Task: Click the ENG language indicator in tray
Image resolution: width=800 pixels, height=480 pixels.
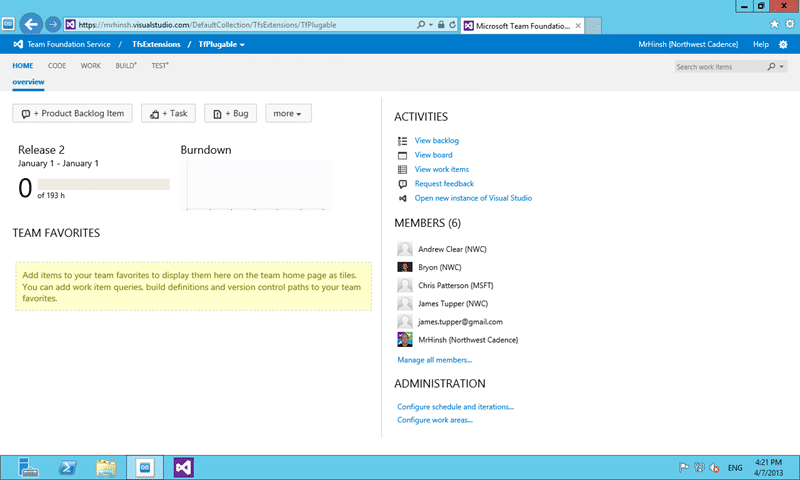Action: tap(735, 468)
